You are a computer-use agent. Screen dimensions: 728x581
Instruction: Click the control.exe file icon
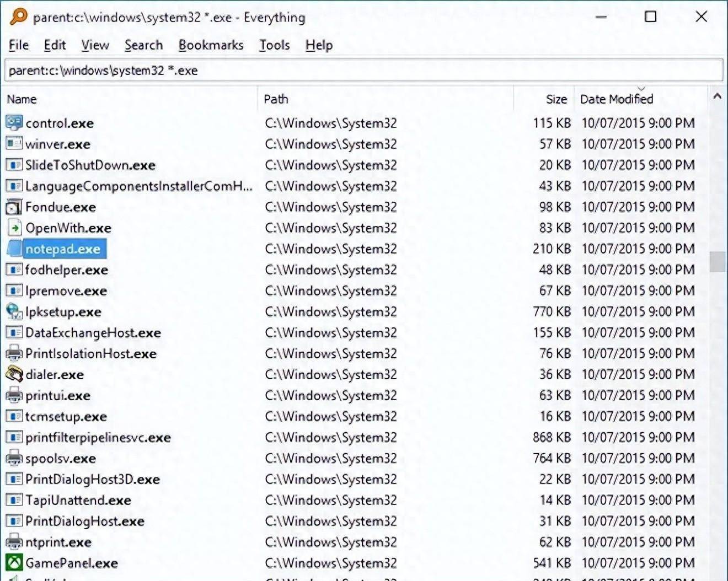(14, 122)
